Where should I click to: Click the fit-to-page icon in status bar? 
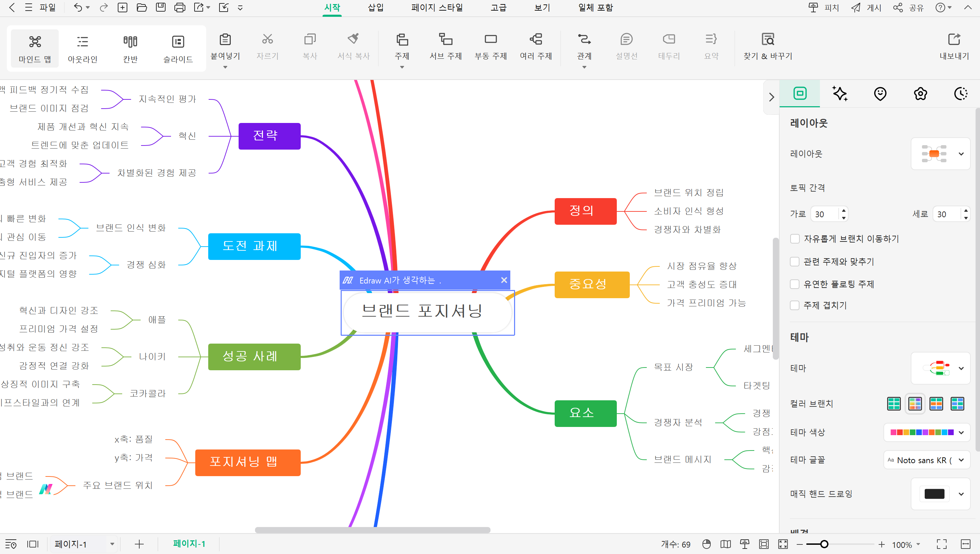click(764, 544)
